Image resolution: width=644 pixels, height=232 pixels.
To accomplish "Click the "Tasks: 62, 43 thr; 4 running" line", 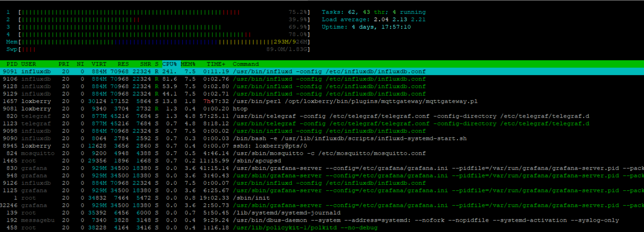I will coord(374,12).
